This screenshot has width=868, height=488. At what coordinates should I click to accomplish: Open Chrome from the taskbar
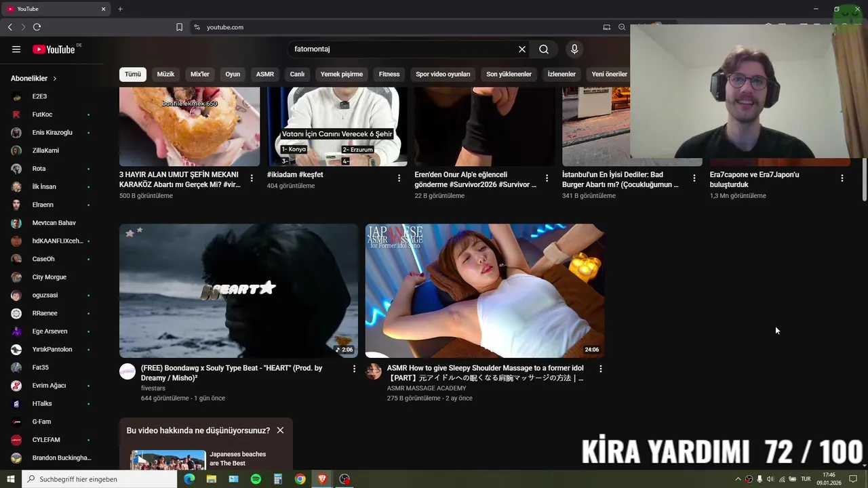tap(300, 479)
